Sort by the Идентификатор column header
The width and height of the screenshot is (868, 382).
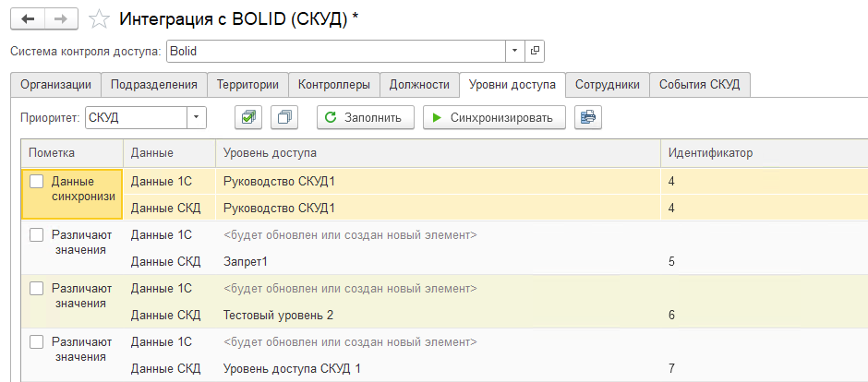pos(710,152)
